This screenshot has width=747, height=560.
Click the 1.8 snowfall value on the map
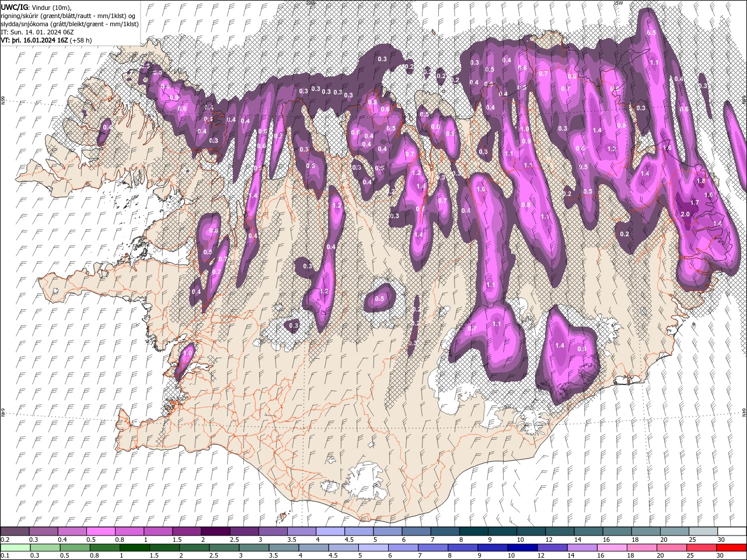(x=701, y=181)
